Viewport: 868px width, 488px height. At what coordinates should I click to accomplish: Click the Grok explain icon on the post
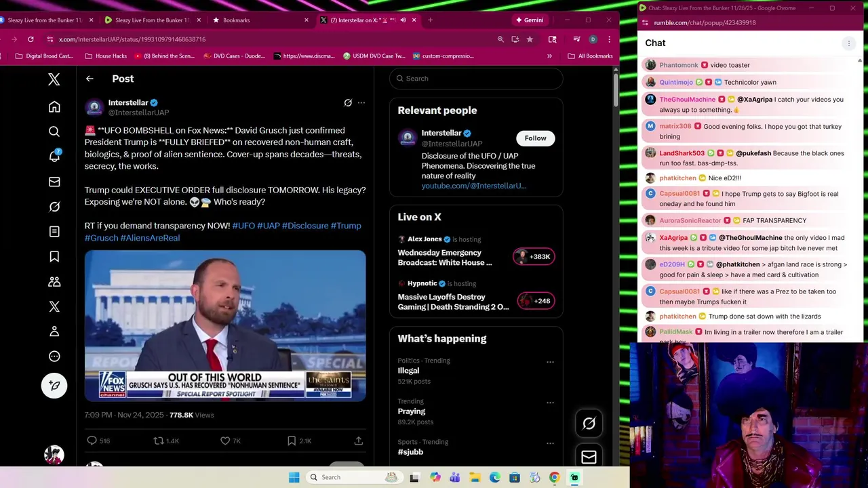[x=348, y=103]
